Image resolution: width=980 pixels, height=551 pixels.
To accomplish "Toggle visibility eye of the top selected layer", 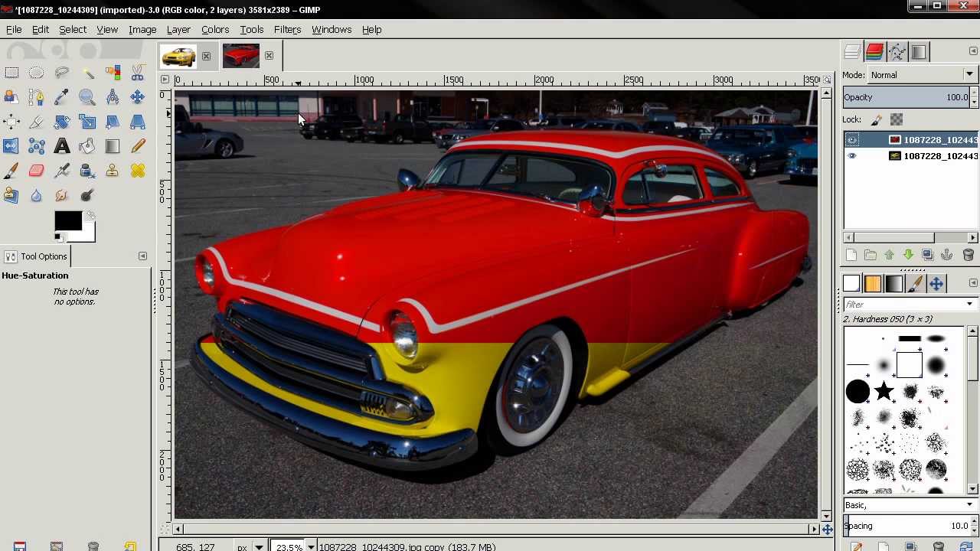I will click(x=852, y=140).
